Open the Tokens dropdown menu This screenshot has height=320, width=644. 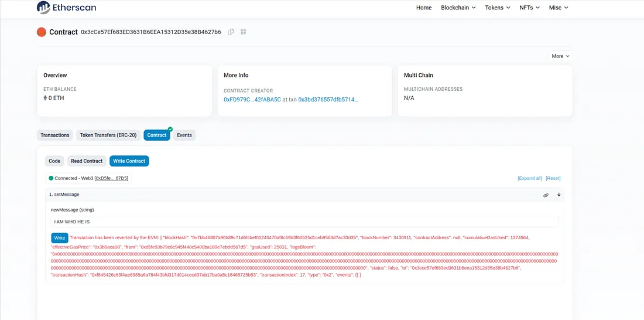(x=498, y=8)
